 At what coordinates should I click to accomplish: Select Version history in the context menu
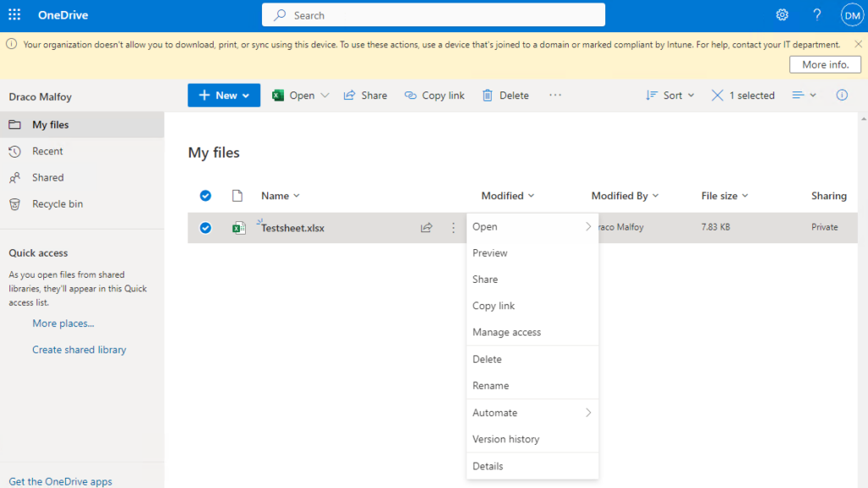(506, 439)
